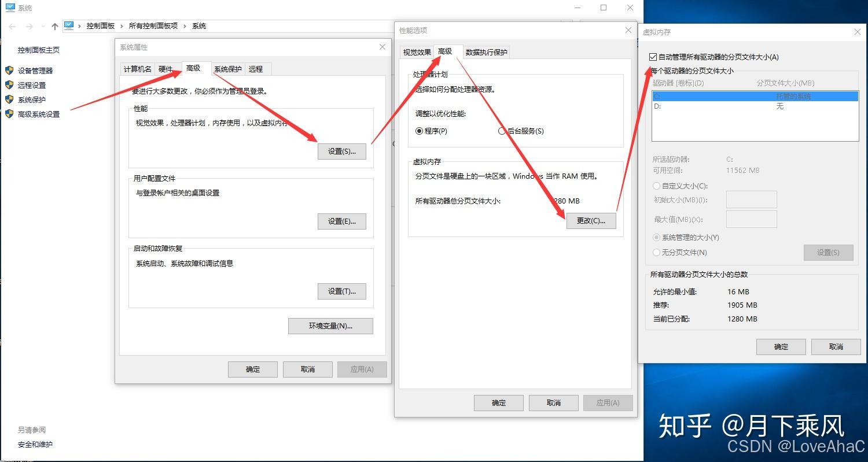Click 确定 in 虚拟内存 dialog
868x462 pixels.
click(781, 347)
